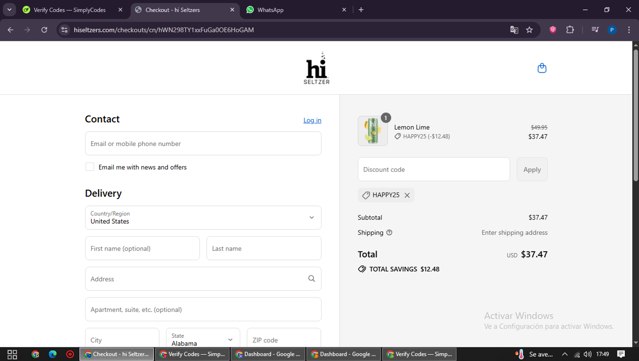Viewport: 639px width, 361px height.
Task: Open the notification center icon
Action: (621, 354)
